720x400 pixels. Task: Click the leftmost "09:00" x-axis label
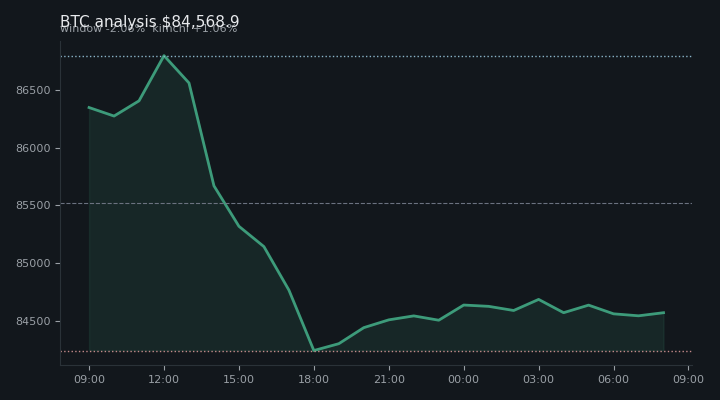90,379
